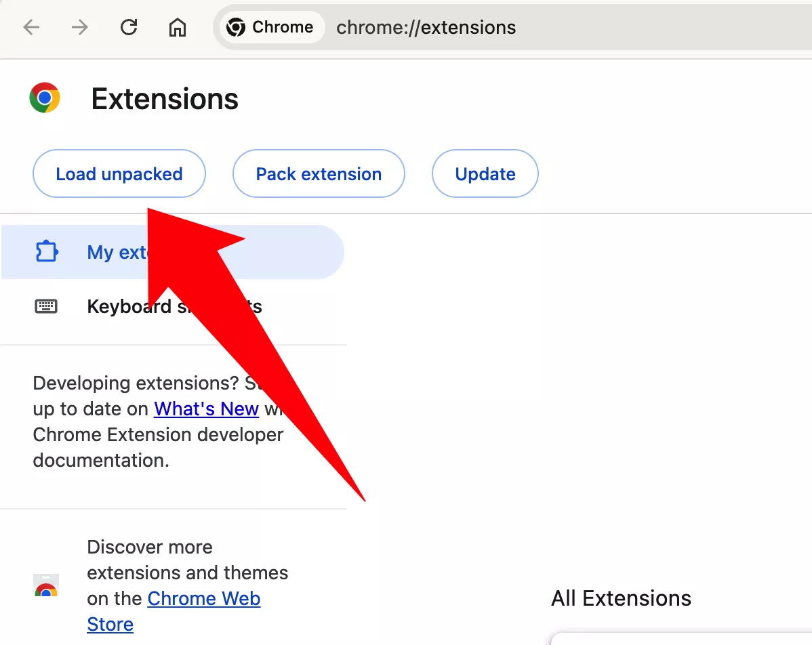Screen dimensions: 812x645
Task: Click Pack extension button
Action: pyautogui.click(x=319, y=173)
